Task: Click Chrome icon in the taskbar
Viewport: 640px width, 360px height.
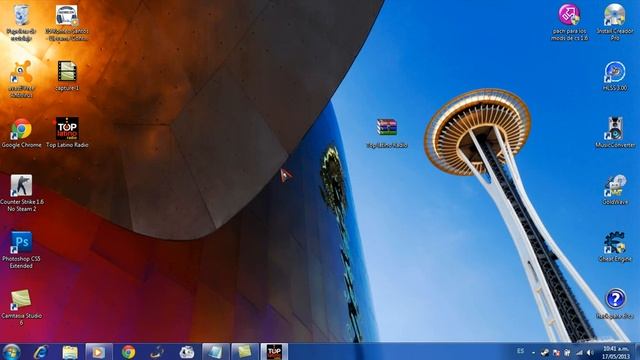Action: point(128,352)
